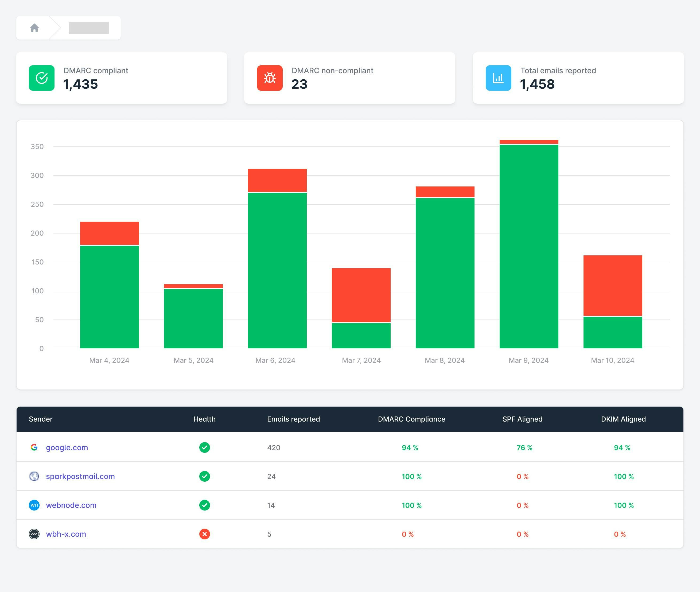This screenshot has width=700, height=592.
Task: Click webnode.com's 100 % DKIM Aligned value
Action: (x=624, y=505)
